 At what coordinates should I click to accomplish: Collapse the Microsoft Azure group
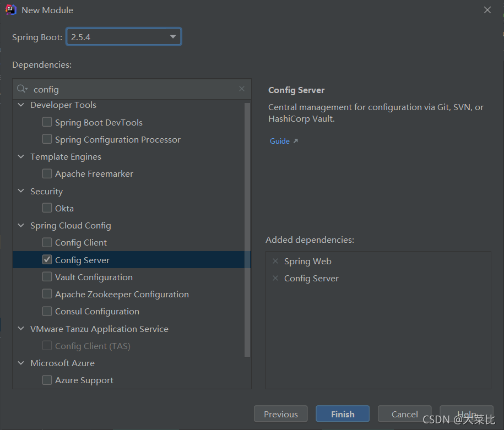pos(21,363)
